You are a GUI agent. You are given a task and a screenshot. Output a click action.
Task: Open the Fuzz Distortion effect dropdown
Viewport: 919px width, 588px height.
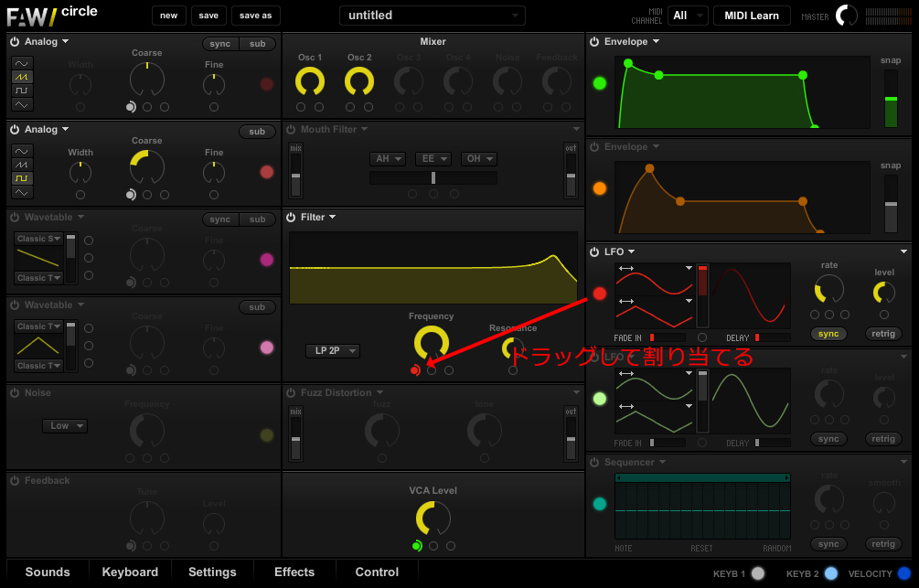coord(342,393)
